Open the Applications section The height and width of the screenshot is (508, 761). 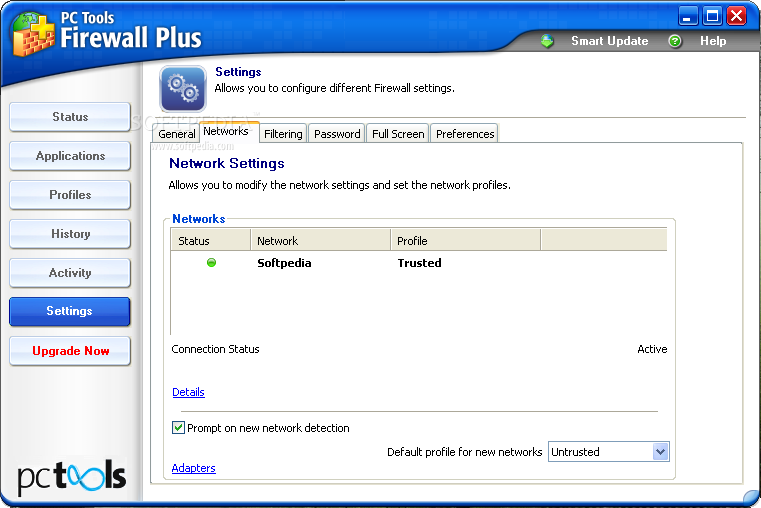point(70,156)
